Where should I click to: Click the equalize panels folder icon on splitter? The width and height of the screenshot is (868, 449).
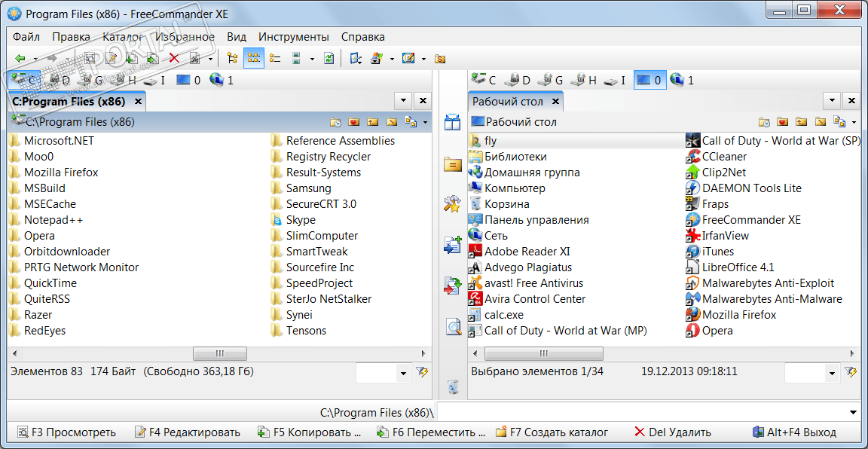(x=453, y=164)
